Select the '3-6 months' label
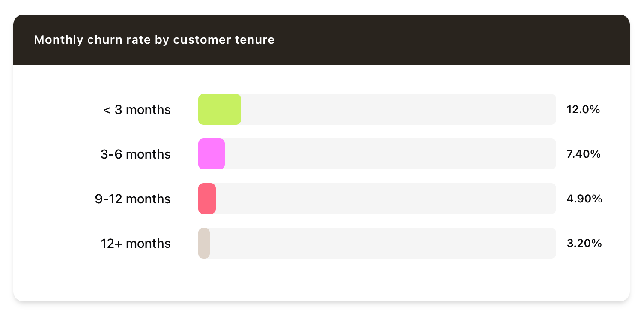Viewport: 644px width, 313px height. [135, 154]
